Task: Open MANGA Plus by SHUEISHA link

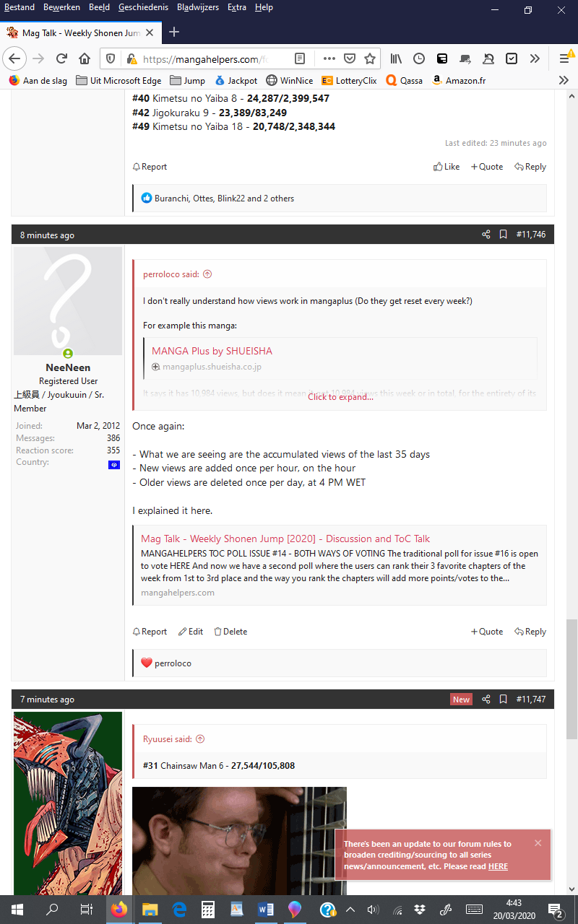Action: [x=212, y=351]
